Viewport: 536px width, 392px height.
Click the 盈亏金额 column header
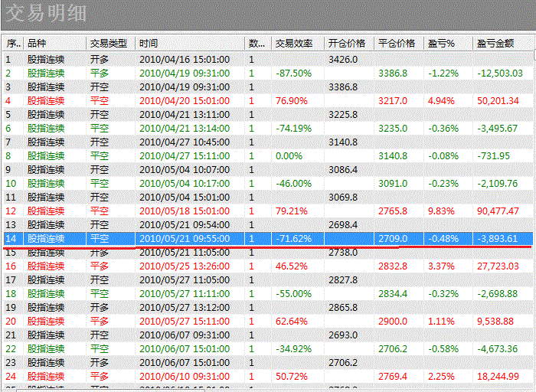(x=495, y=44)
